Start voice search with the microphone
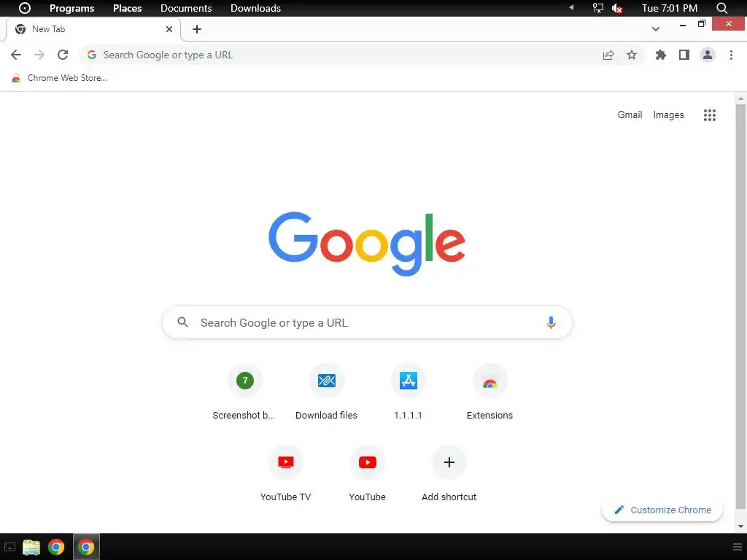The image size is (747, 560). [551, 323]
